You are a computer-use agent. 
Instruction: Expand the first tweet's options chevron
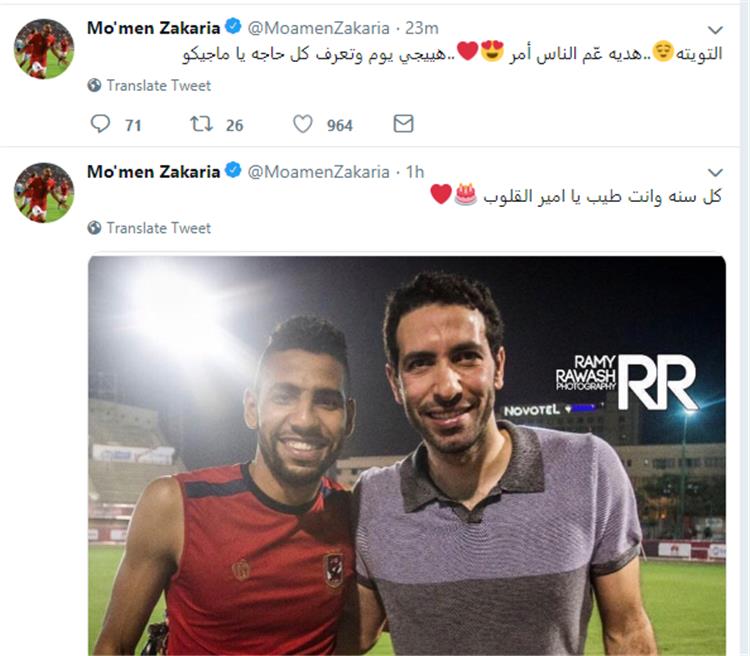(715, 30)
